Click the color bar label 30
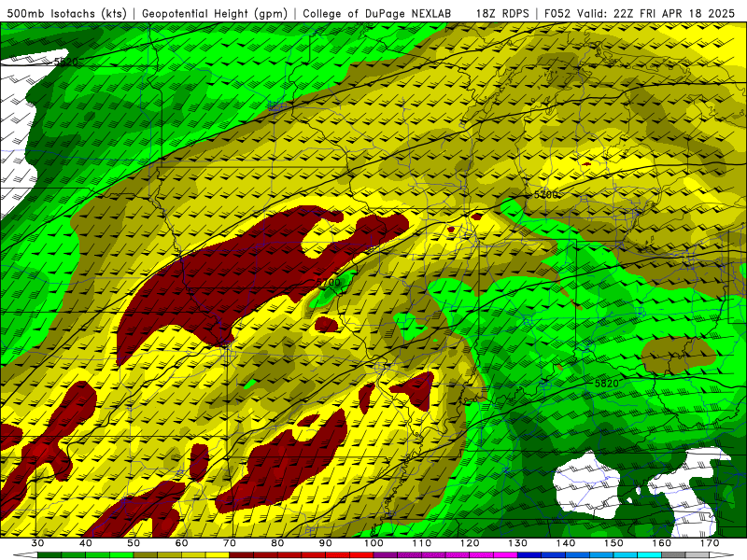 click(x=37, y=543)
